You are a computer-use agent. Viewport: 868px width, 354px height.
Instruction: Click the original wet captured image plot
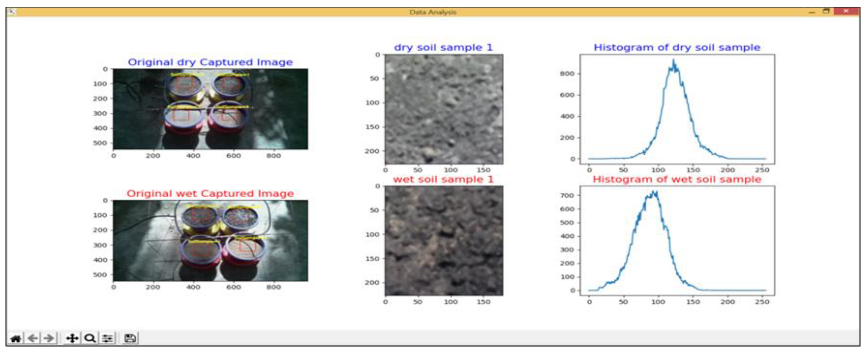coord(210,241)
